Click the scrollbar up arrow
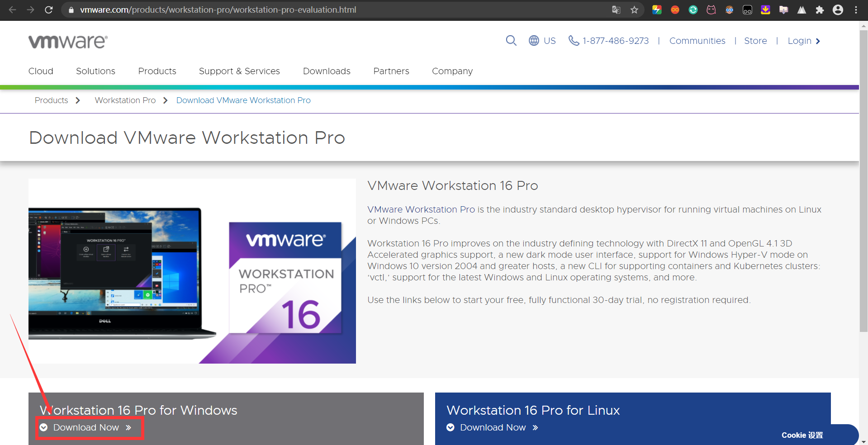868x445 pixels. 863,25
